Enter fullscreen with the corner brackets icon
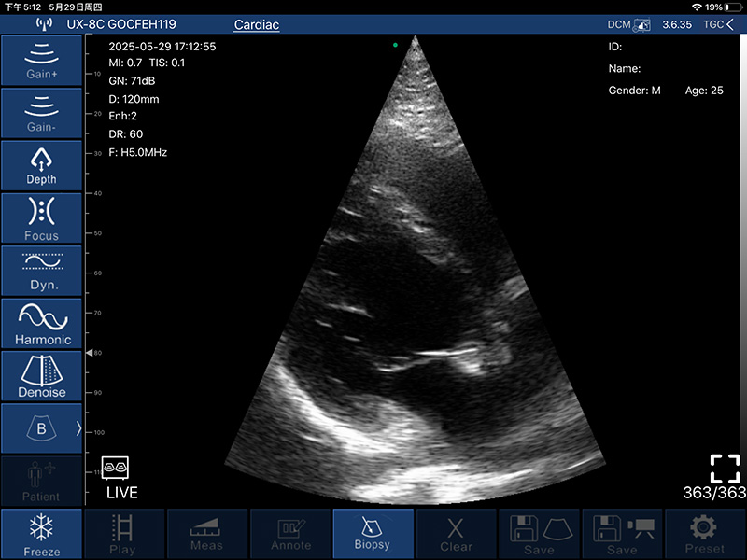Viewport: 747px width, 560px height. (x=724, y=468)
